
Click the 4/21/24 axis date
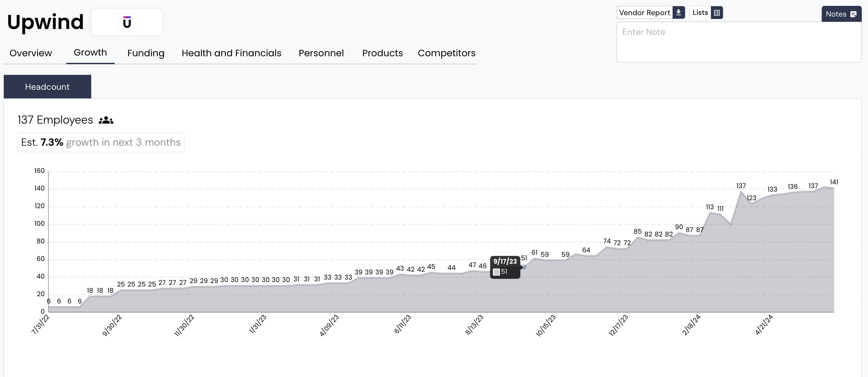[763, 325]
